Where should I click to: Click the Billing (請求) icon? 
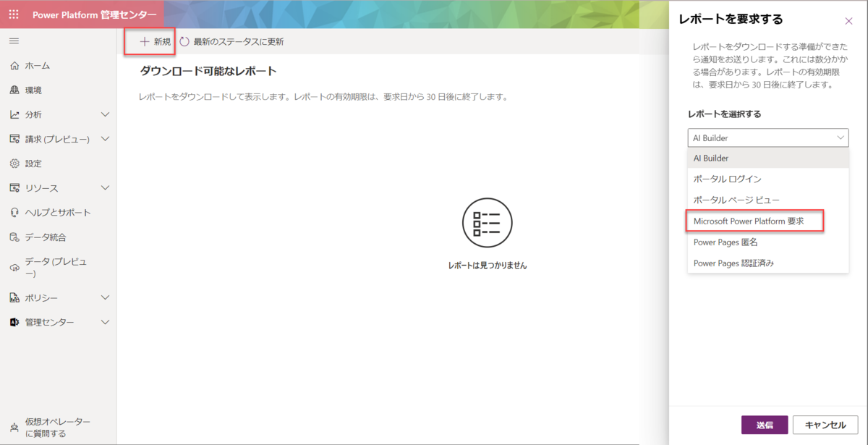point(14,139)
